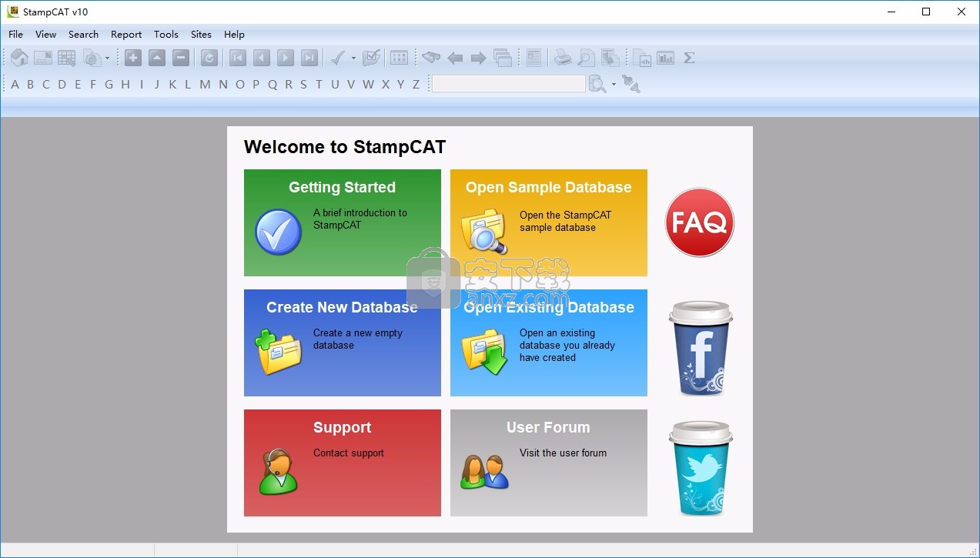Image resolution: width=980 pixels, height=558 pixels.
Task: Go to the last record
Action: [309, 58]
